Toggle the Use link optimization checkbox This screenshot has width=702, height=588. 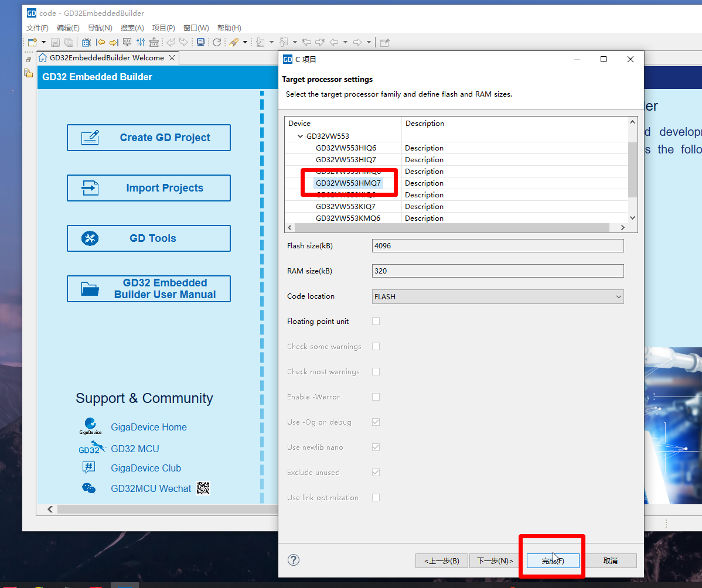tap(376, 498)
